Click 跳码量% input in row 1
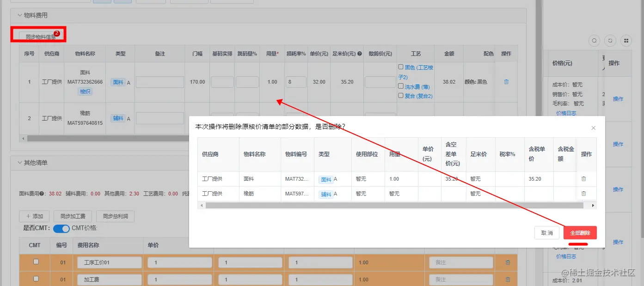 tap(247, 82)
